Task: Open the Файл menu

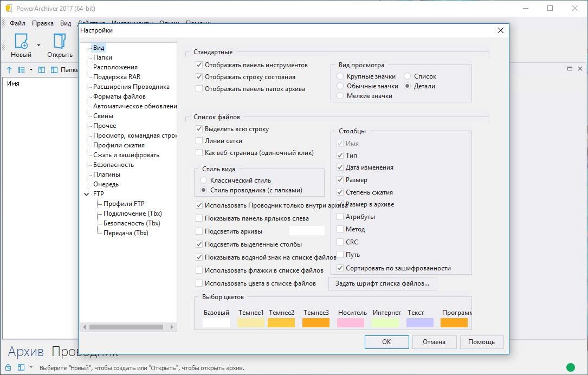Action: click(x=17, y=23)
